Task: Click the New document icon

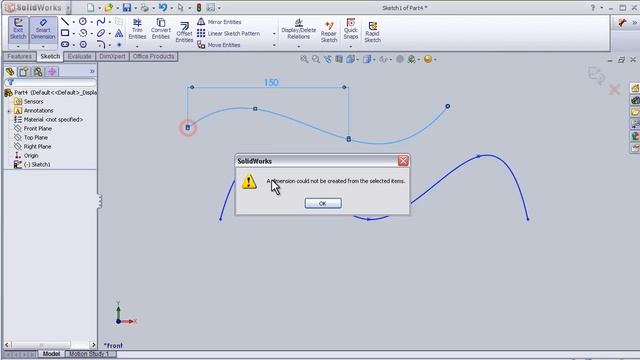Action: pyautogui.click(x=91, y=7)
